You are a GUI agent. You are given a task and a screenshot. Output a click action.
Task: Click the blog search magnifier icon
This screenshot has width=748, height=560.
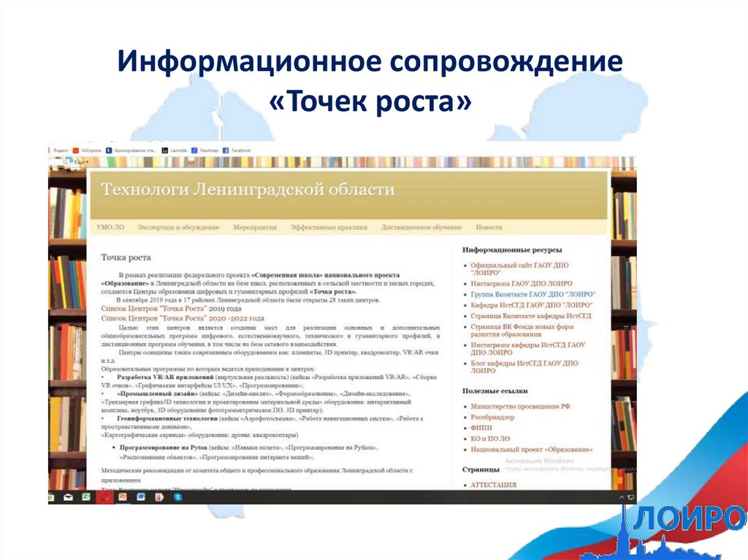pos(66,162)
